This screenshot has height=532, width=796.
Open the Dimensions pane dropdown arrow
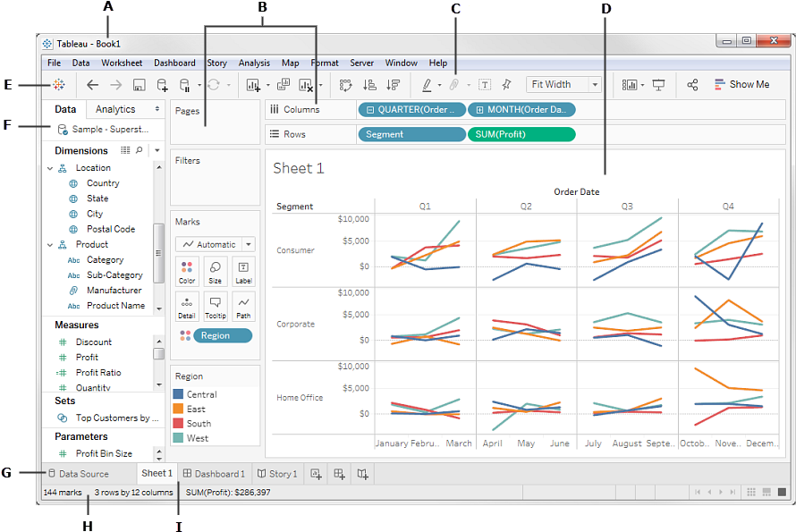(157, 150)
